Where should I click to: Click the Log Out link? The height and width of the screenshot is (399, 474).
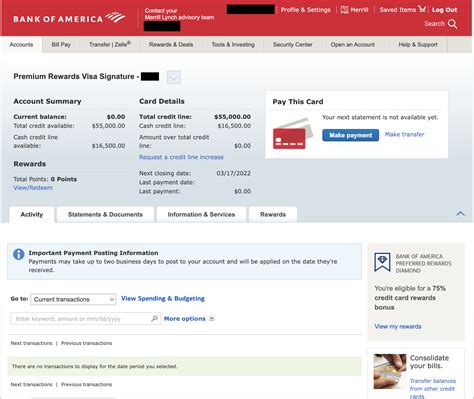coord(445,10)
